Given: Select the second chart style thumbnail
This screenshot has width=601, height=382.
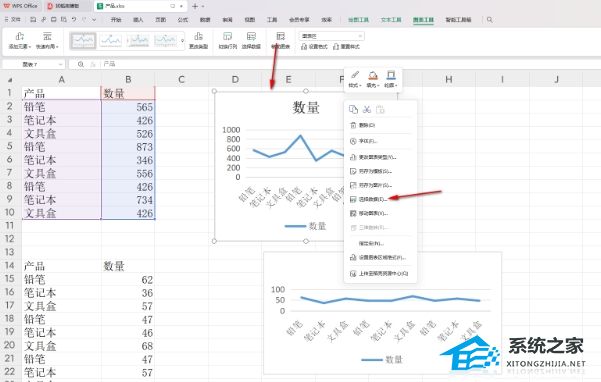Looking at the screenshot, I should 110,41.
